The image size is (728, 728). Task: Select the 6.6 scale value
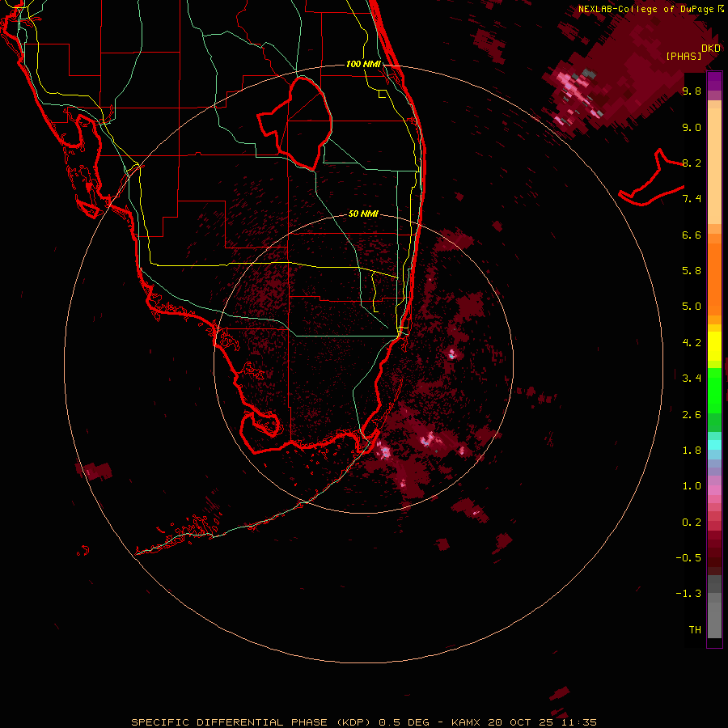692,235
